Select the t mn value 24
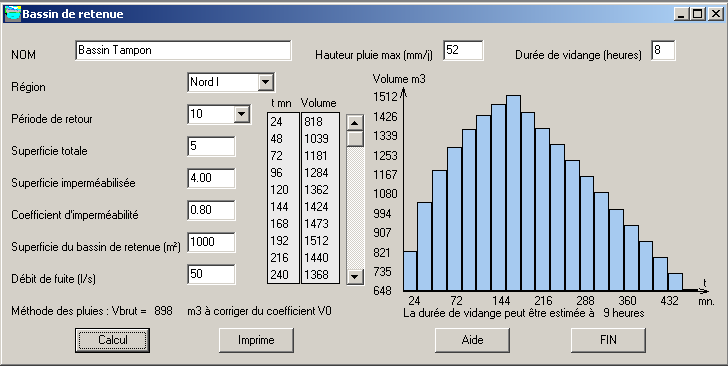 (x=276, y=122)
